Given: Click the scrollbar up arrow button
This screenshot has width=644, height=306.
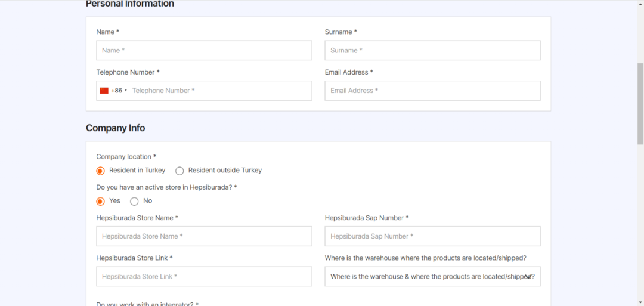Looking at the screenshot, I should [640, 4].
